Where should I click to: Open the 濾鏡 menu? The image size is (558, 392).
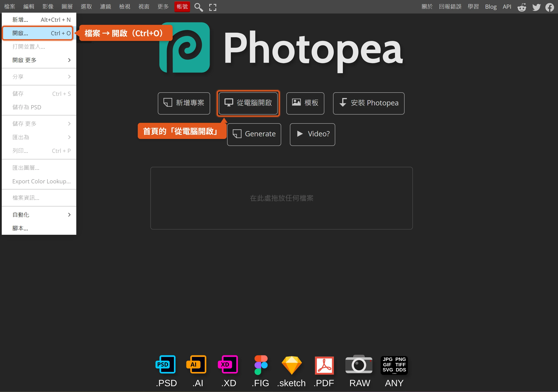pyautogui.click(x=105, y=7)
